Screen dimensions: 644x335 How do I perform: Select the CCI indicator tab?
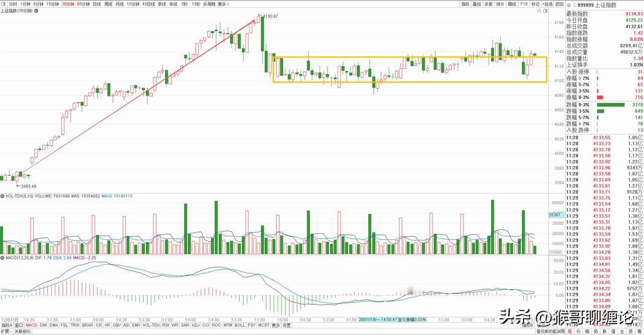click(x=206, y=325)
